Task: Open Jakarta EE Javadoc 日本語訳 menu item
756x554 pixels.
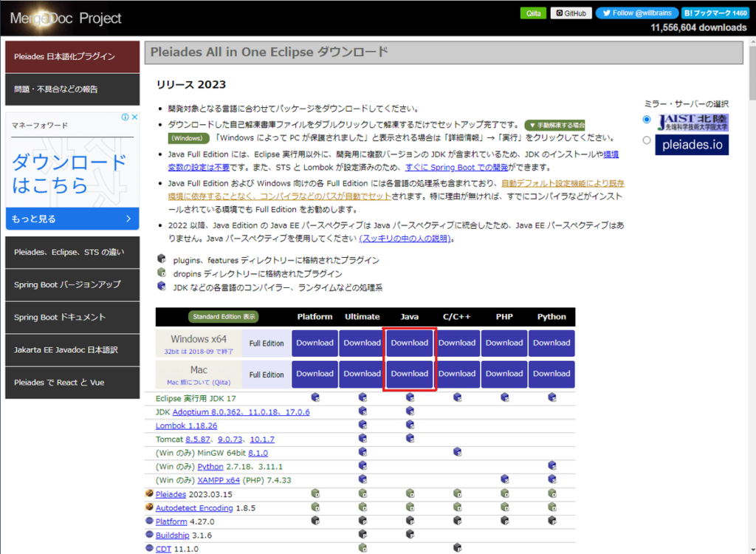Action: point(72,350)
